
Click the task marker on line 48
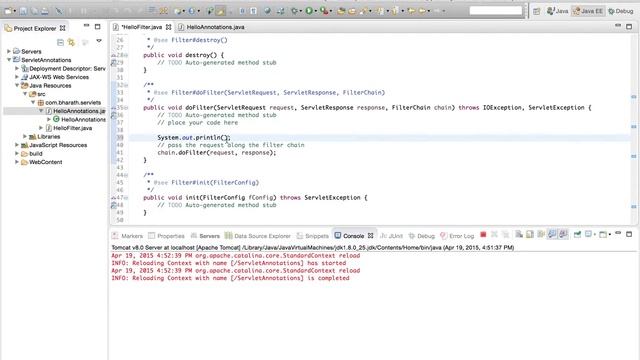tap(113, 205)
